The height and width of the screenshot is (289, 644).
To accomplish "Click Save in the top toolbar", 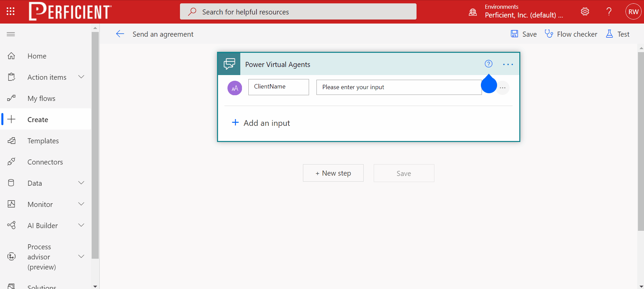I will pos(524,34).
